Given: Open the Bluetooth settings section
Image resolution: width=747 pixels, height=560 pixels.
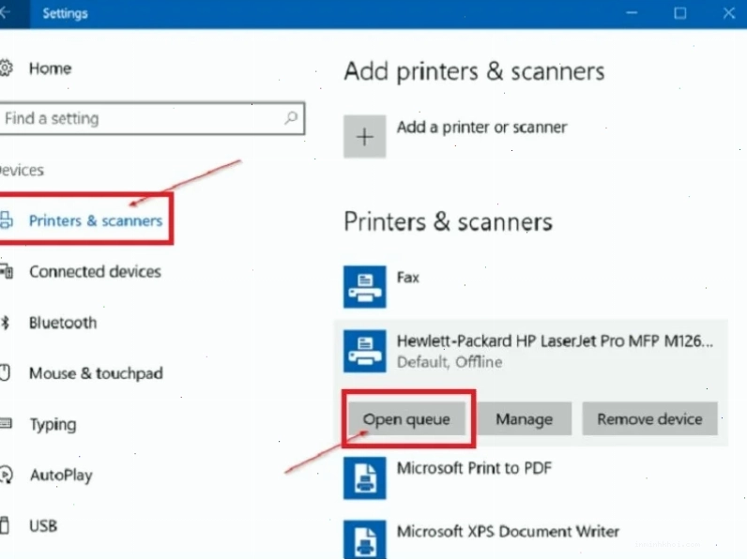Looking at the screenshot, I should tap(63, 323).
